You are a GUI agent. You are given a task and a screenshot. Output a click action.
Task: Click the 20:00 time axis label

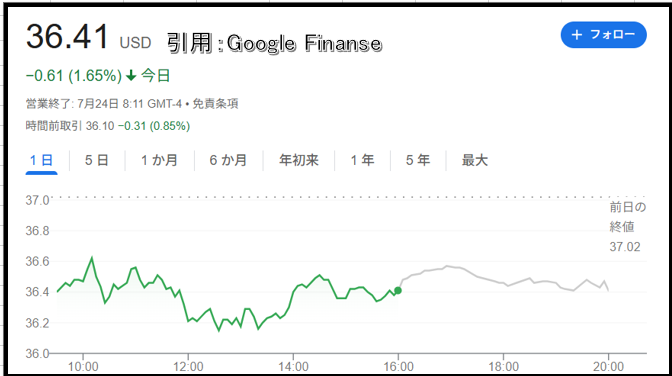608,367
